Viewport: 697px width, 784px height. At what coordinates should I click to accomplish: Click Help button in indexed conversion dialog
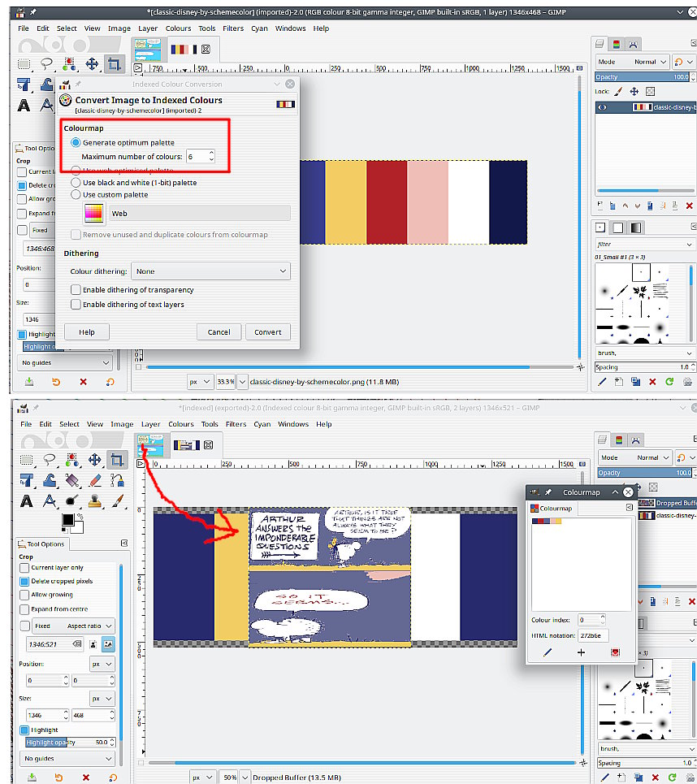(x=86, y=332)
